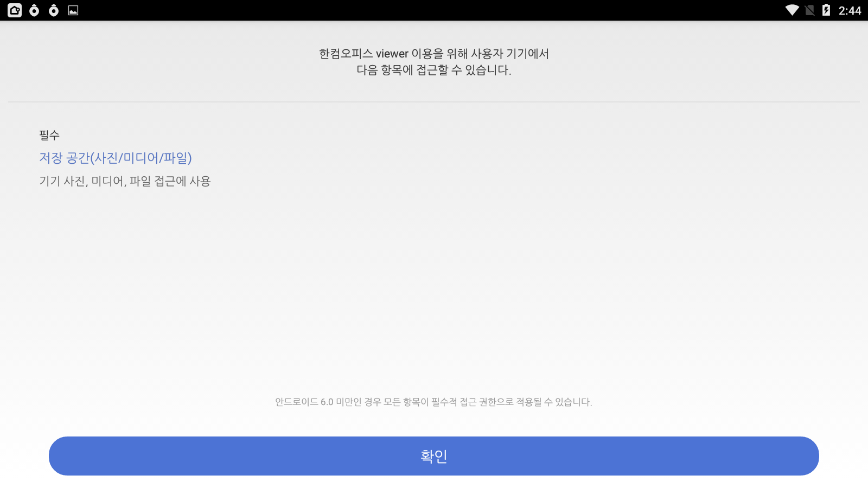This screenshot has height=488, width=868.
Task: Tap the no-SIM card icon
Action: [x=810, y=10]
